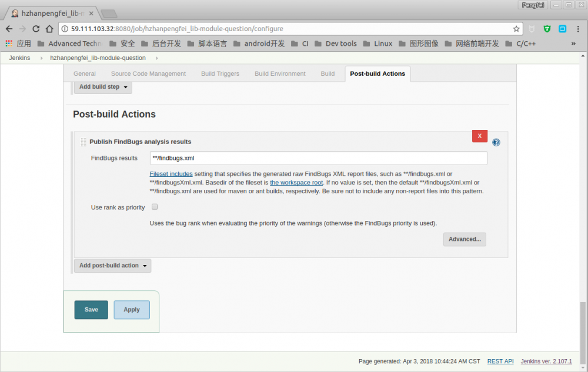Go back using the browser back arrow

coord(9,28)
